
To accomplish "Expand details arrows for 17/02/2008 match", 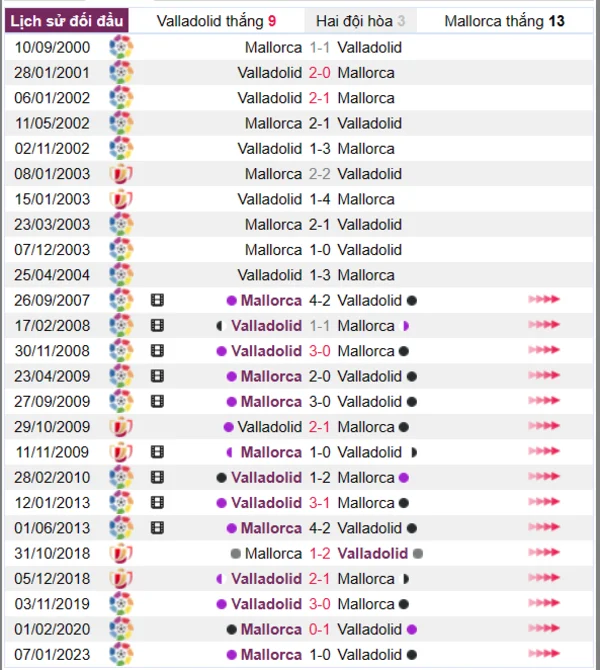I will click(544, 324).
